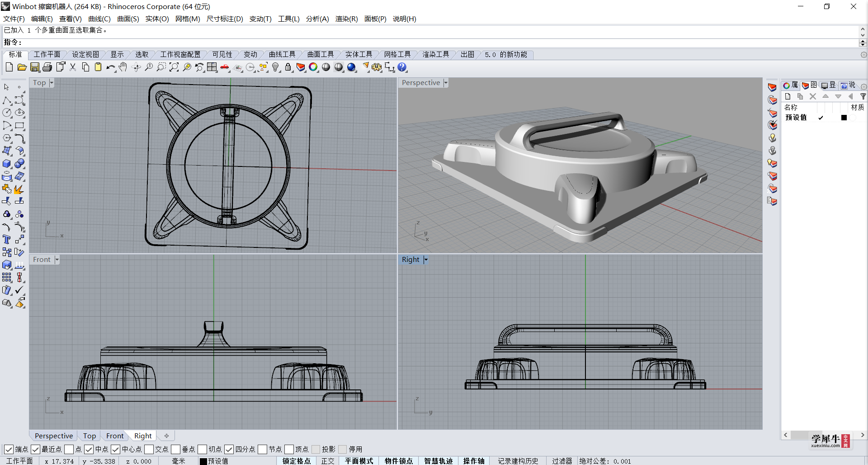Screen dimensions: 868x465
Task: Open the Perspective viewport title dropdown arrow
Action: click(x=445, y=83)
